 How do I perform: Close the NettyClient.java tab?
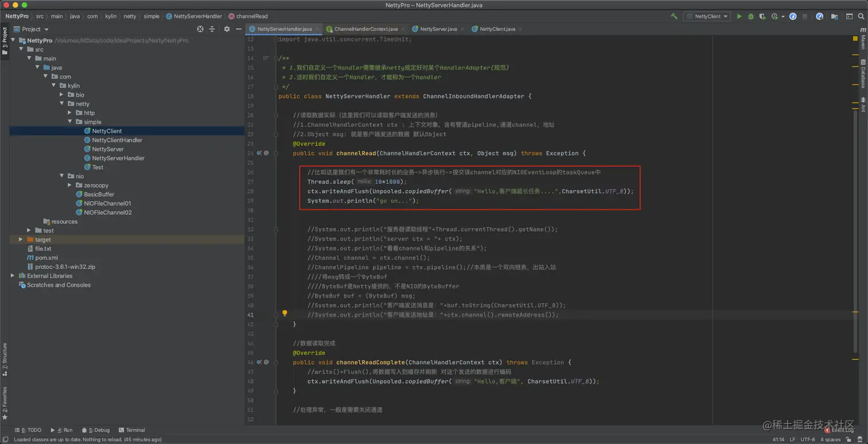(x=520, y=29)
